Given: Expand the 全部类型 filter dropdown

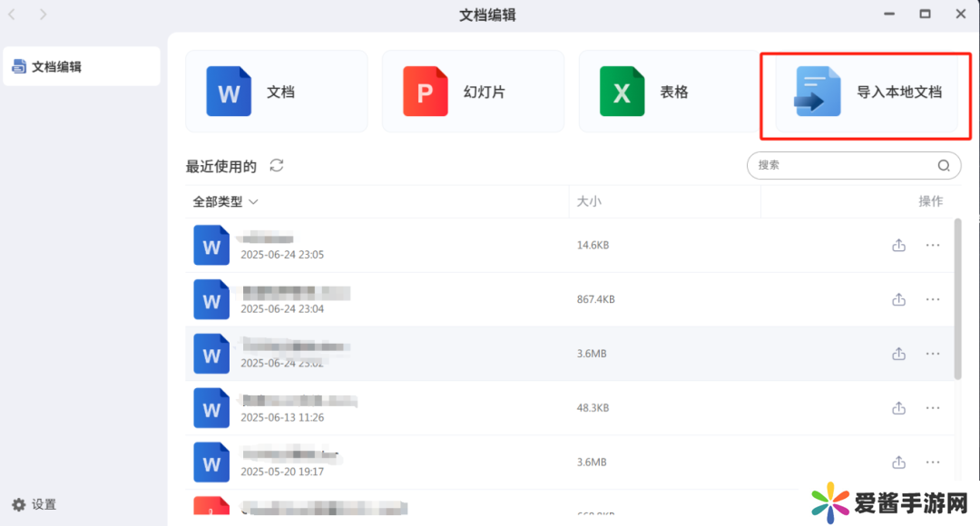Looking at the screenshot, I should pos(226,202).
